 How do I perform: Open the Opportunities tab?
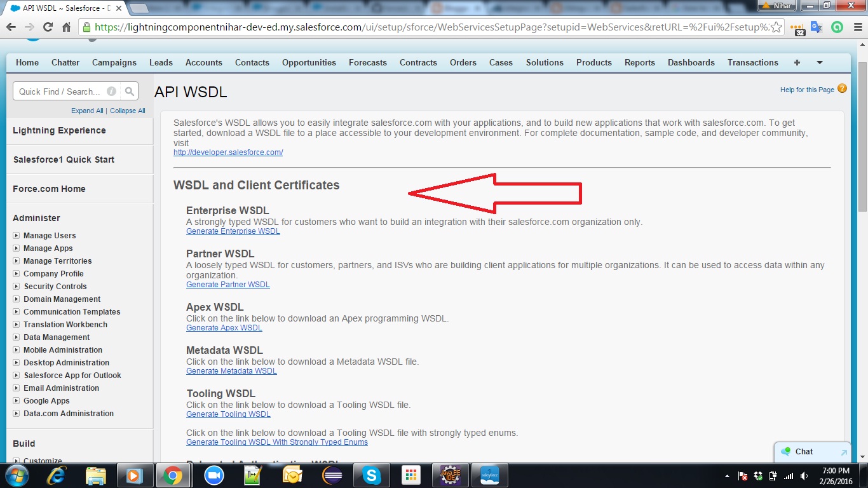pyautogui.click(x=309, y=62)
